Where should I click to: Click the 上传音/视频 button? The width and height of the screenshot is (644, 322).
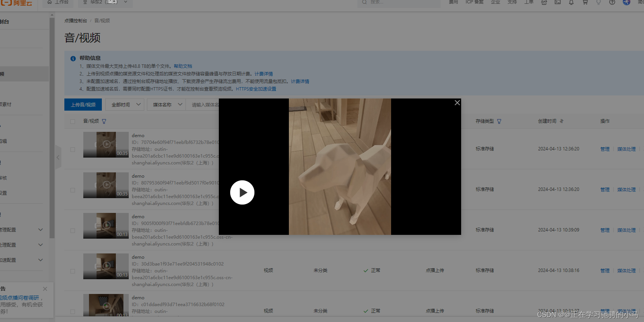coord(83,105)
